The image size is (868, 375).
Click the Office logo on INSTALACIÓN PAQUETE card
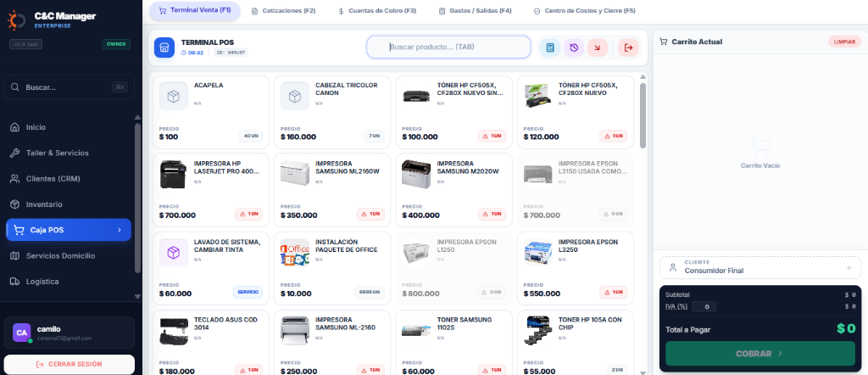click(295, 253)
